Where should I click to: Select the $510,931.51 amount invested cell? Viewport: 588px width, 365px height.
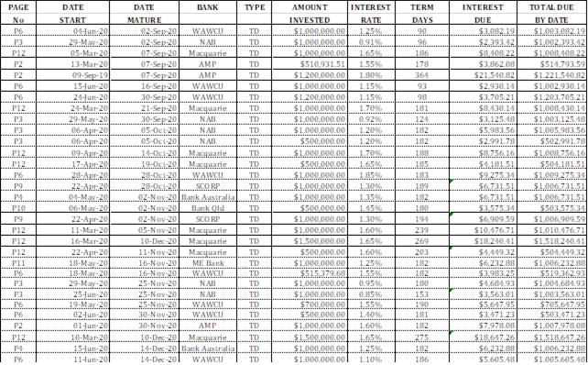tap(310, 64)
